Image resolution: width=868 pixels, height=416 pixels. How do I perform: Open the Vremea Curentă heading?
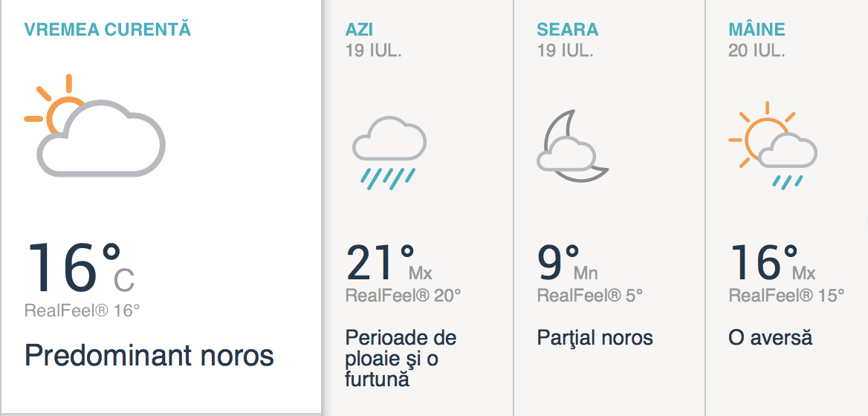pos(108,30)
